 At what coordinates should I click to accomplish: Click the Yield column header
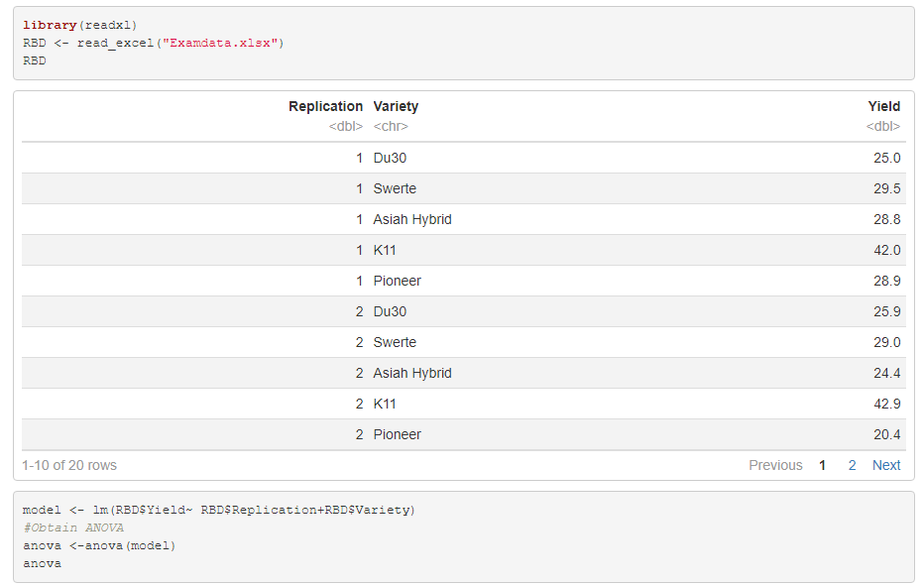884,106
